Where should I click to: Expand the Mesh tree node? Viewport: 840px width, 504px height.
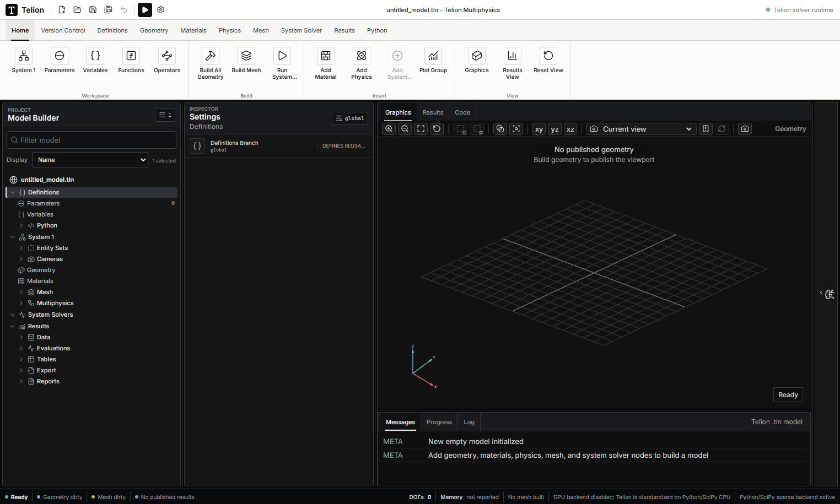pos(21,292)
